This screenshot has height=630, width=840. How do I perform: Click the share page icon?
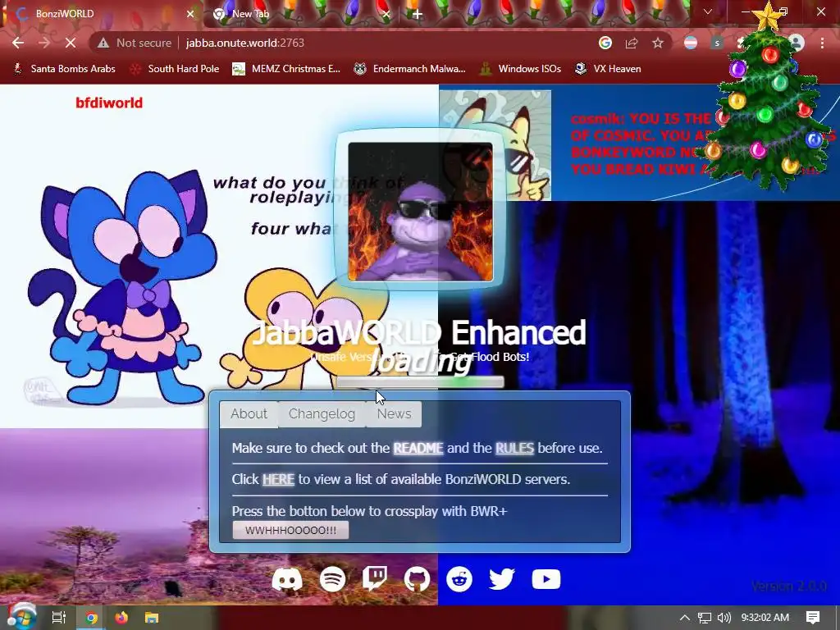(x=632, y=43)
